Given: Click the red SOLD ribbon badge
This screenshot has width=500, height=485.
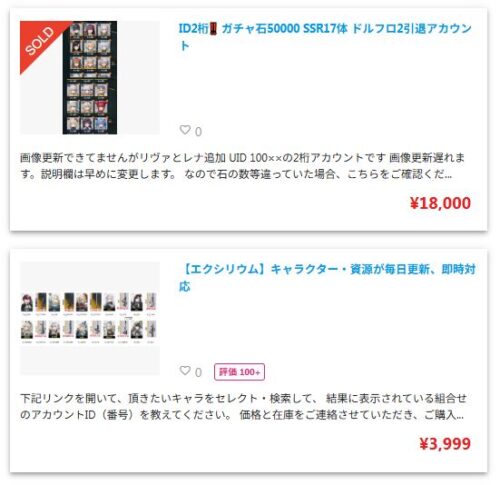Looking at the screenshot, I should pos(41,42).
